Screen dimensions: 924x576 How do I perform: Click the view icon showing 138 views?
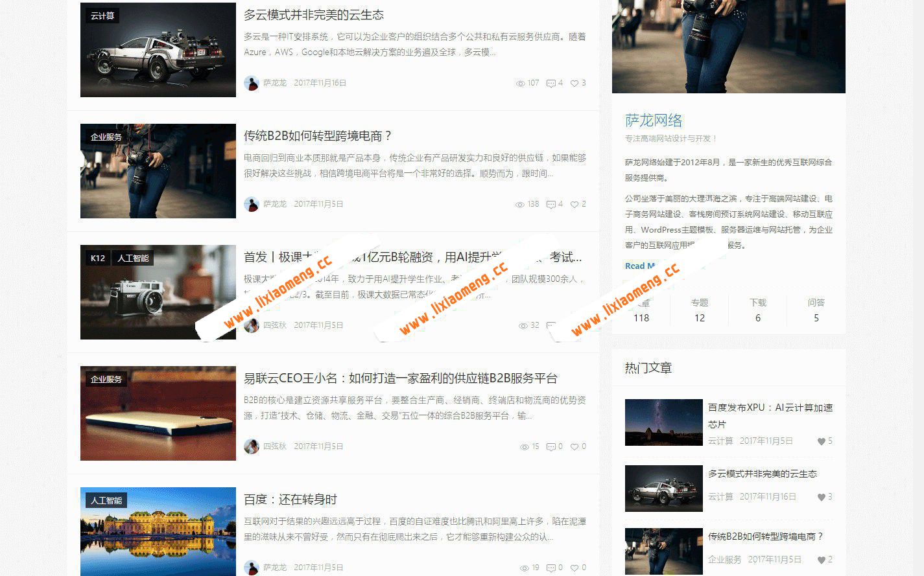pos(521,203)
